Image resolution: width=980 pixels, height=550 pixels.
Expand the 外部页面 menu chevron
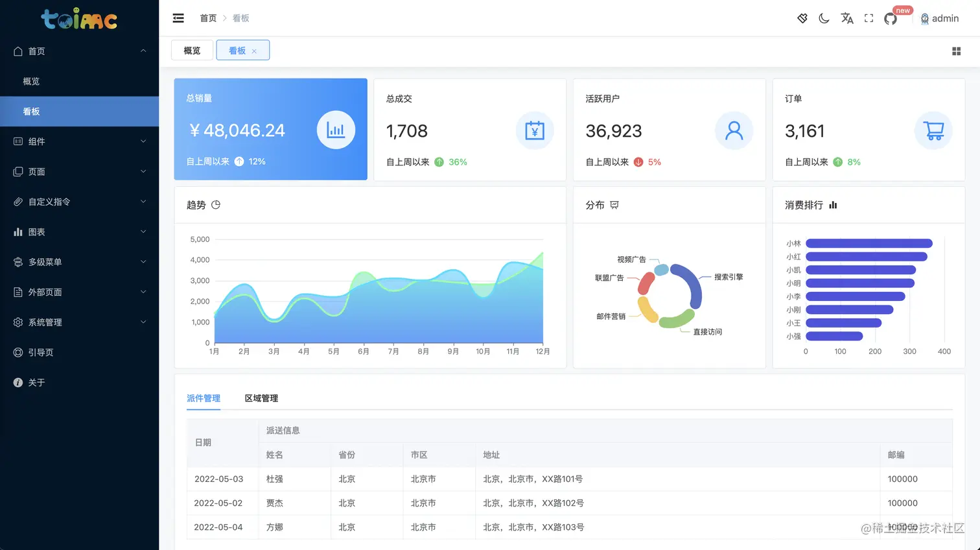click(143, 292)
